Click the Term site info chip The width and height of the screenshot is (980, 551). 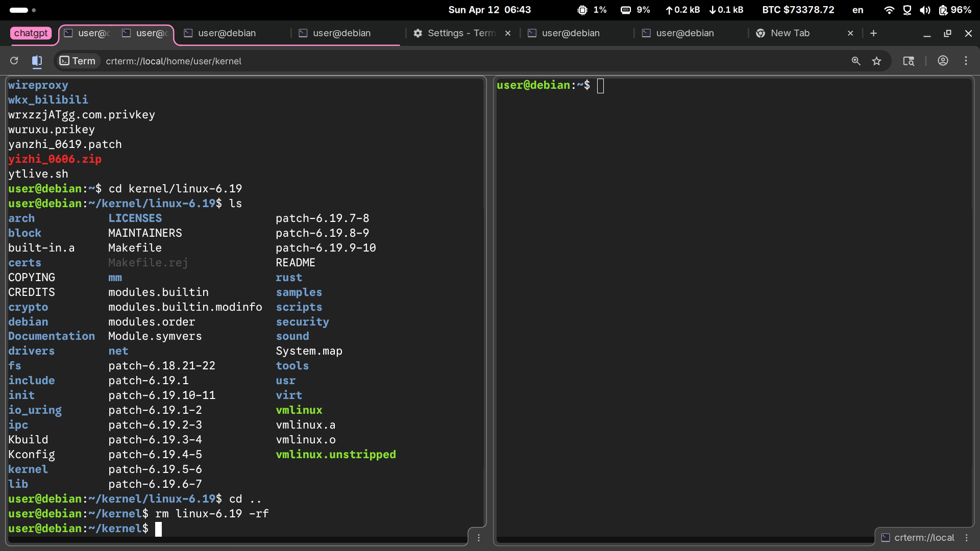pyautogui.click(x=78, y=61)
